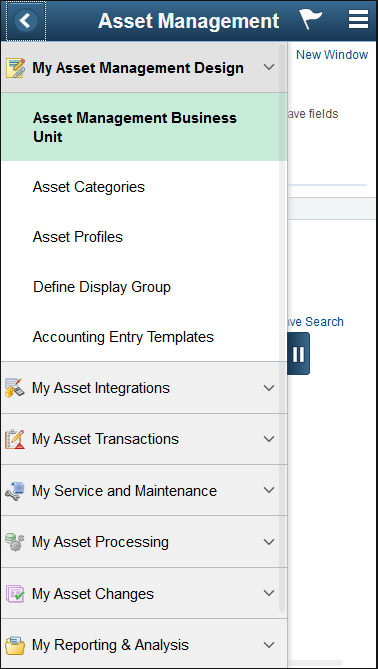Screen dimensions: 378x669
Task: Click the My Reporting & Analysis folder icon
Action: click(x=15, y=645)
